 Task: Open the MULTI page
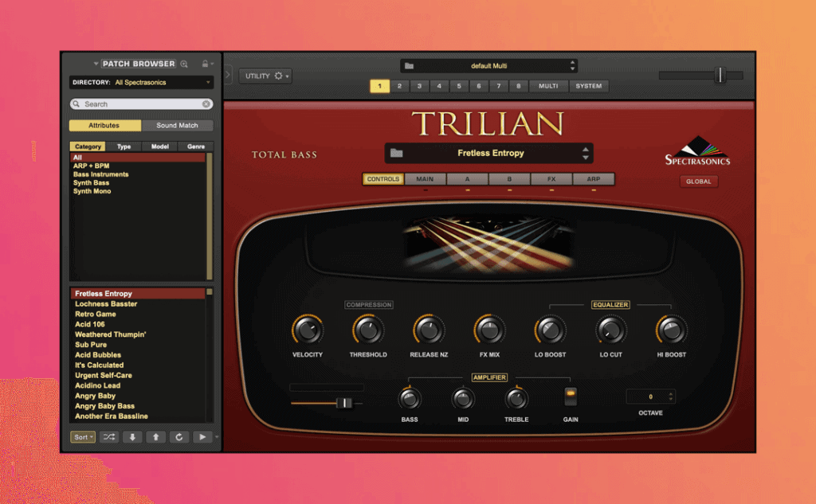548,86
